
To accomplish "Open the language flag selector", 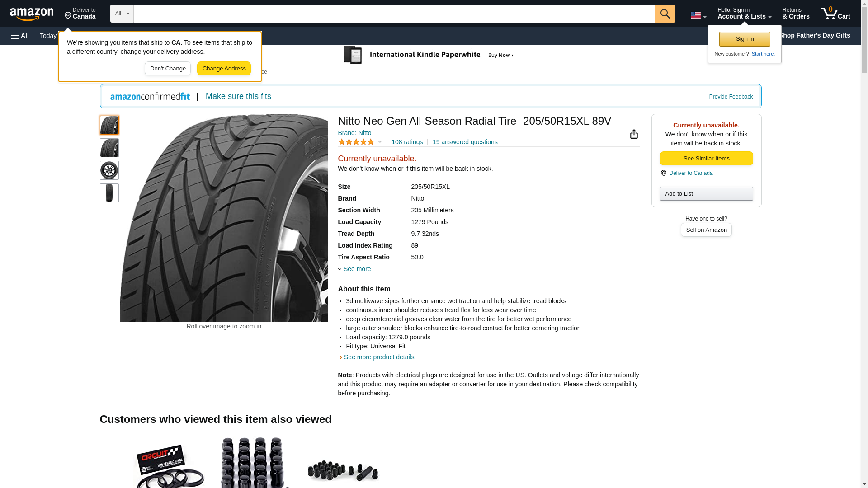I will [x=698, y=15].
